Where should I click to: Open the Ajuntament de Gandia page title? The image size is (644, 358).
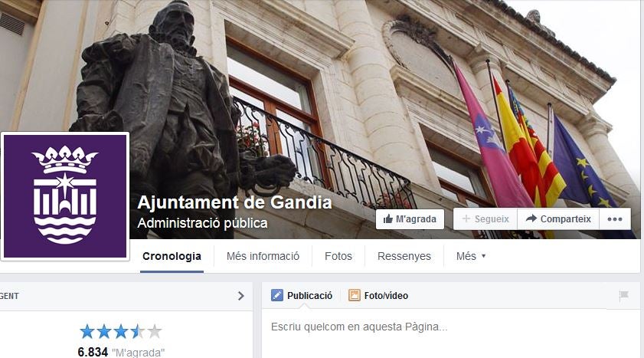tap(234, 202)
